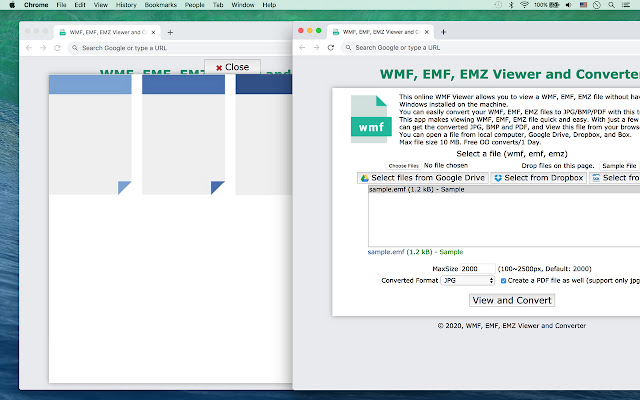Viewport: 640px width, 400px height.
Task: Select files from Google Drive
Action: click(x=422, y=178)
